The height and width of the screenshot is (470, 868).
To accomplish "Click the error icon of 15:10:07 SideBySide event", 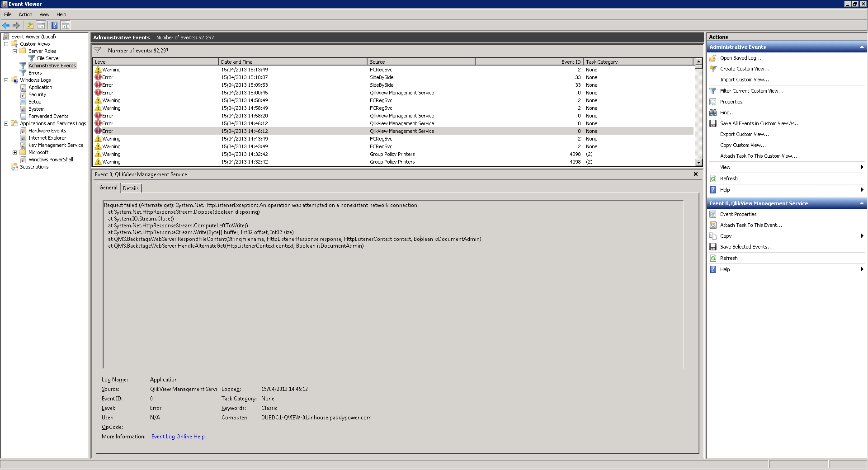I will pyautogui.click(x=98, y=77).
